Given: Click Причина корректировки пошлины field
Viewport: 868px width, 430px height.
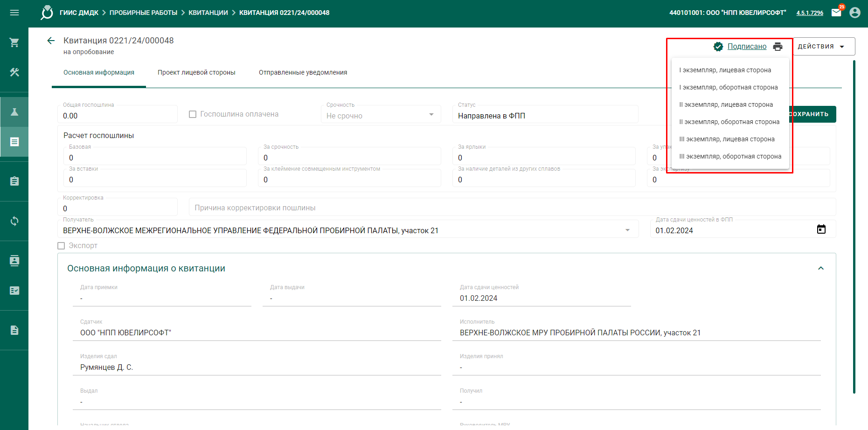Looking at the screenshot, I should [512, 207].
